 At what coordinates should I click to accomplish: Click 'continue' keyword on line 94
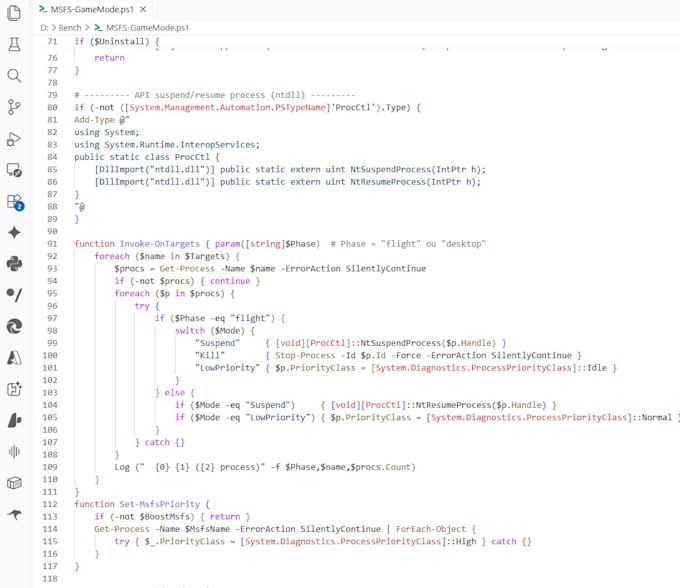click(x=230, y=281)
